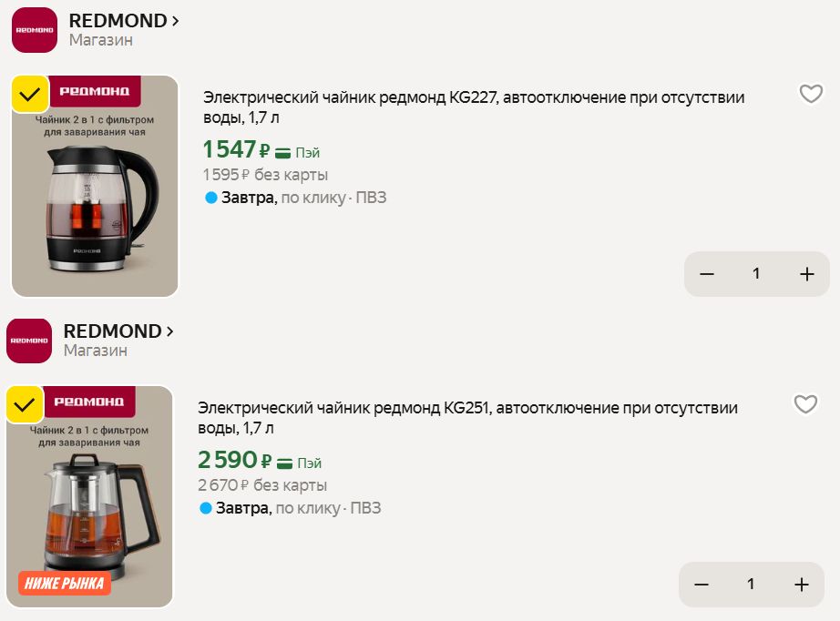The image size is (840, 621).
Task: Increase KG251 kettle quantity with plus
Action: click(802, 585)
